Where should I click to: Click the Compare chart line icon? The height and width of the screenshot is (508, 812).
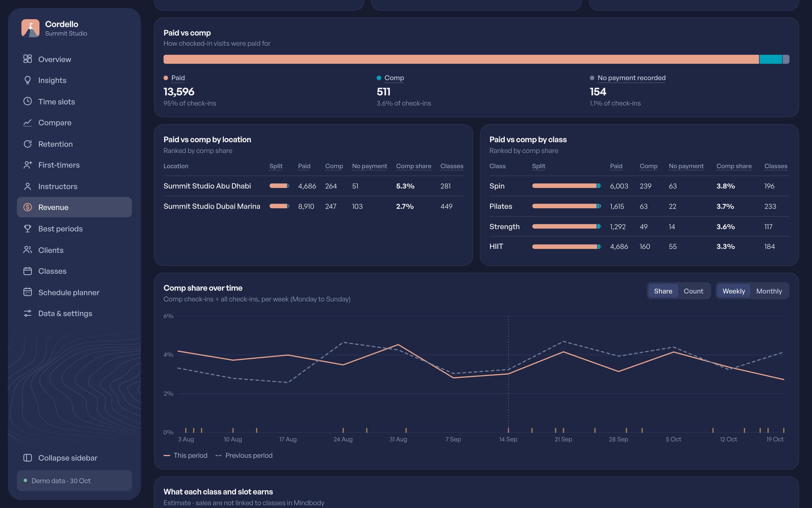coord(28,123)
